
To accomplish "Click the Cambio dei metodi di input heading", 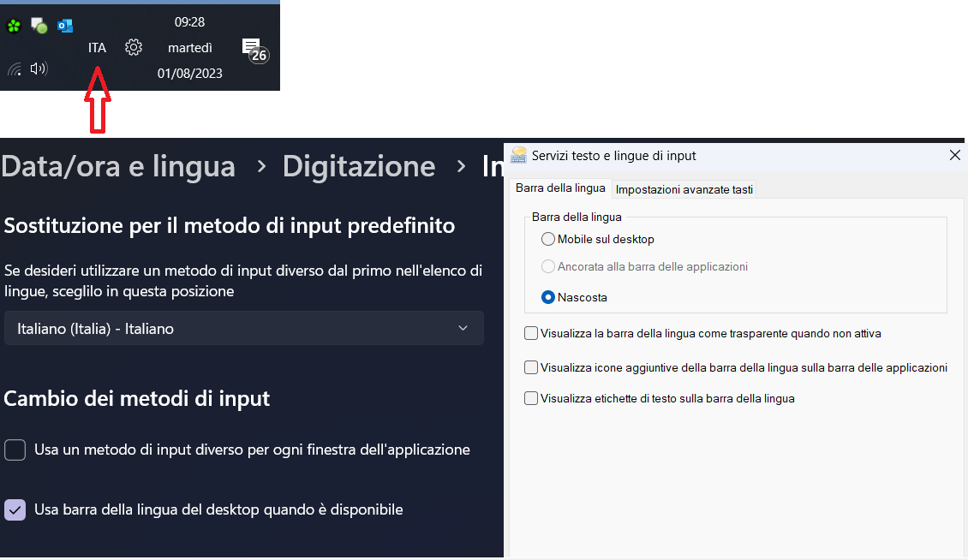I will pos(137,399).
